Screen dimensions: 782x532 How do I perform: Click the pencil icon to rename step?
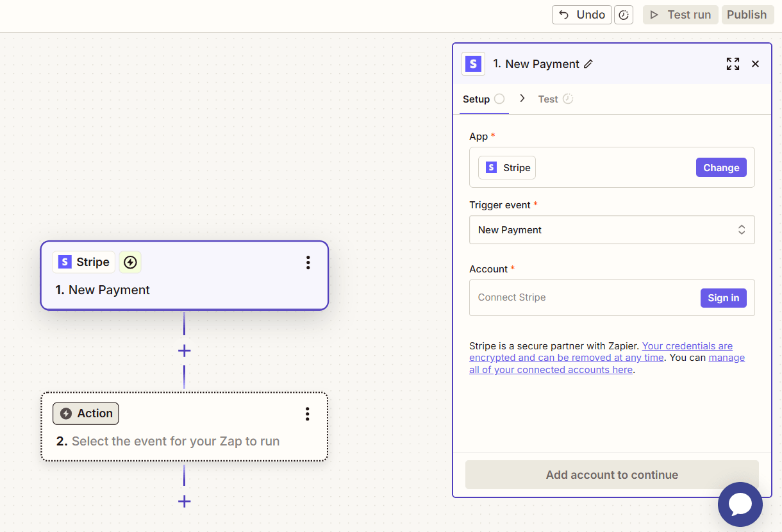click(x=588, y=64)
